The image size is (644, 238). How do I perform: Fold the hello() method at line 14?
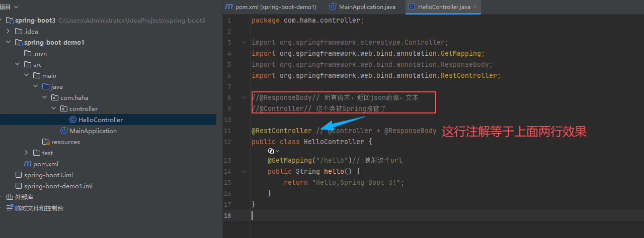click(244, 171)
